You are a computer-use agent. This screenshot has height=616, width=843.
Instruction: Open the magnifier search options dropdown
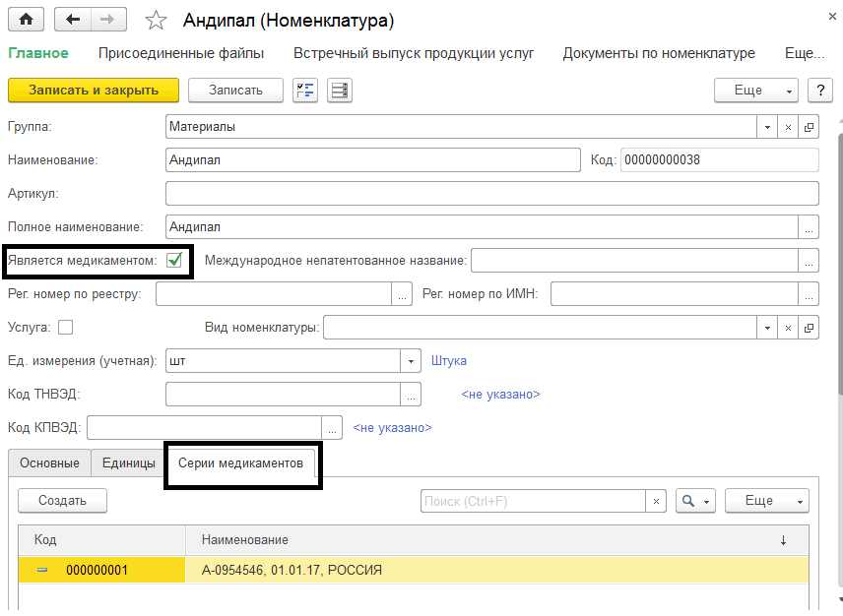(695, 501)
